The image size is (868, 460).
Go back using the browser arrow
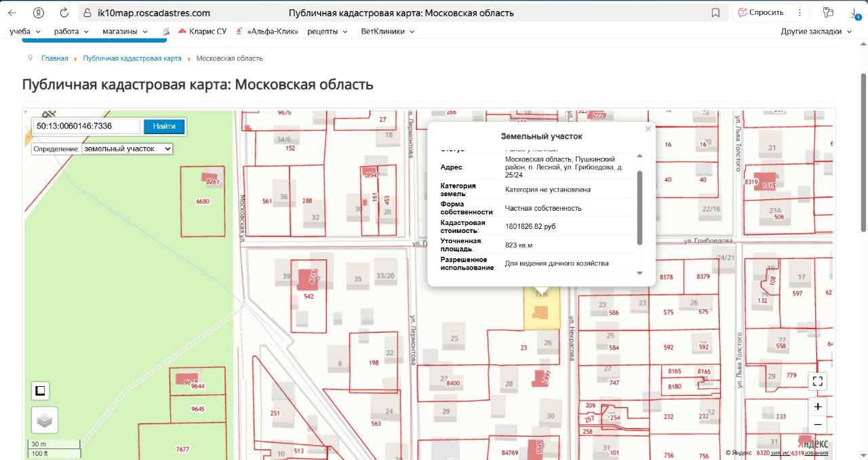12,13
